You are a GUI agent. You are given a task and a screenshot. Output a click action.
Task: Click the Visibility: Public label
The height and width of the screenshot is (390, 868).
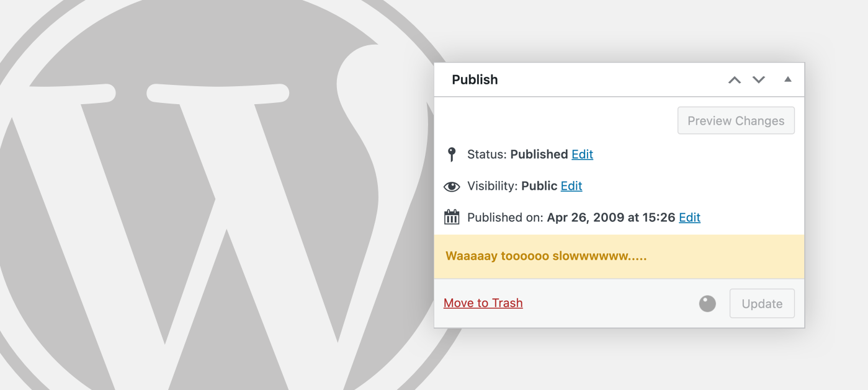tap(512, 186)
